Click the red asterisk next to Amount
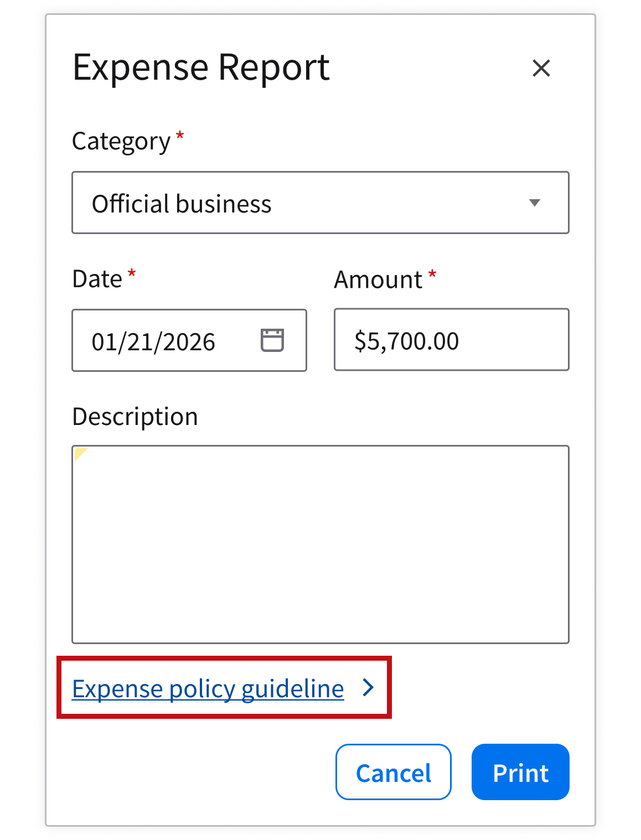 [x=432, y=274]
